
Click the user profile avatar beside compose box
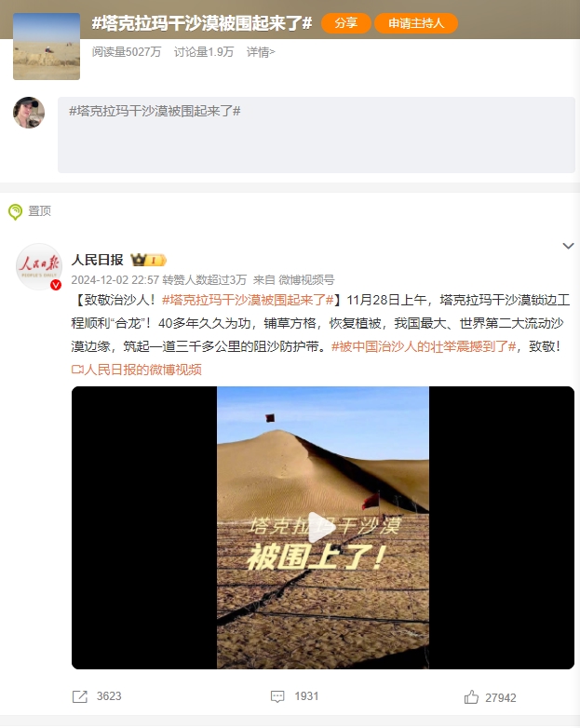[29, 113]
